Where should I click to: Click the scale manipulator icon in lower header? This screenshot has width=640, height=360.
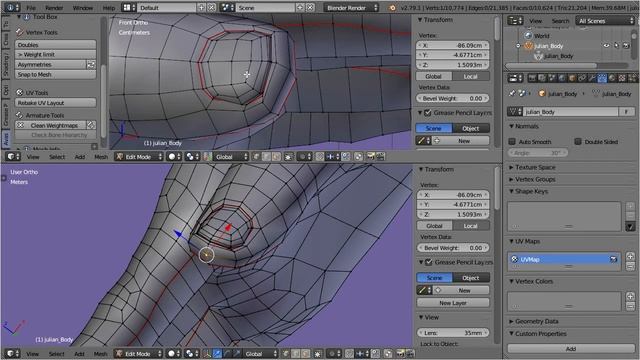pyautogui.click(x=236, y=354)
